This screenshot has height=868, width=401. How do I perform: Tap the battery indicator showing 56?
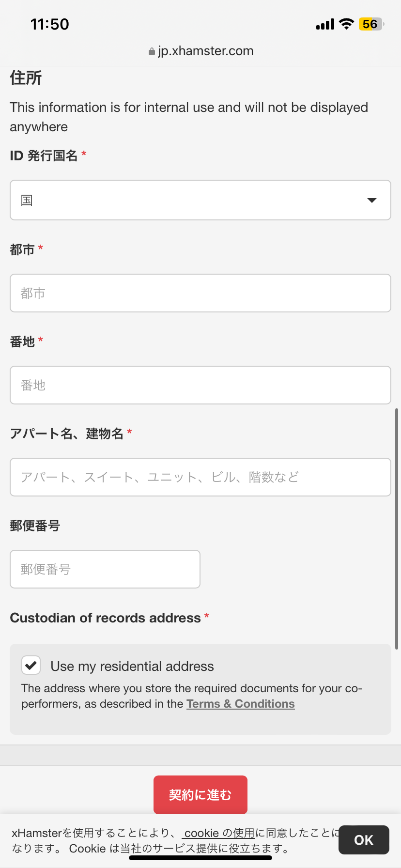click(x=371, y=24)
